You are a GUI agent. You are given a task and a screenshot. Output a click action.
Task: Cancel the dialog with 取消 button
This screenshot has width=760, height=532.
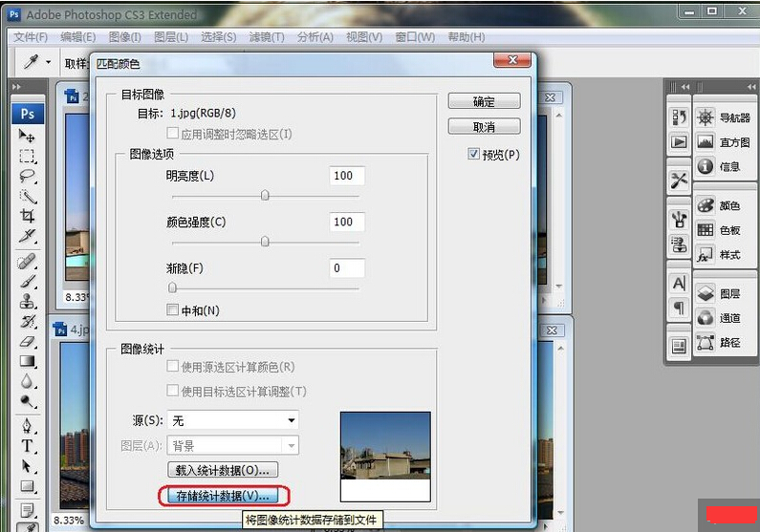point(485,126)
